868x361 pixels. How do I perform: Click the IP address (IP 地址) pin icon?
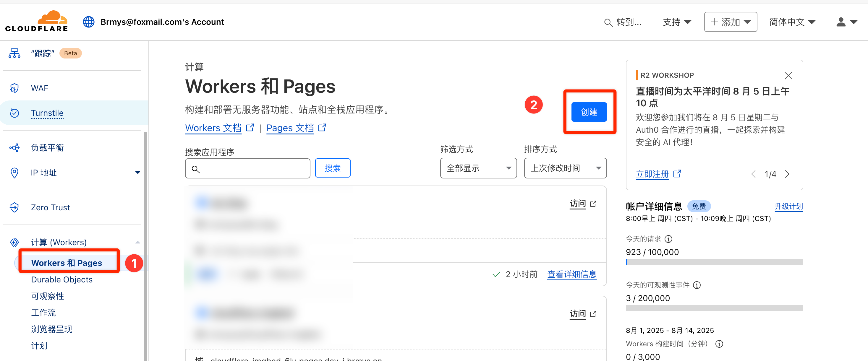[x=14, y=173]
